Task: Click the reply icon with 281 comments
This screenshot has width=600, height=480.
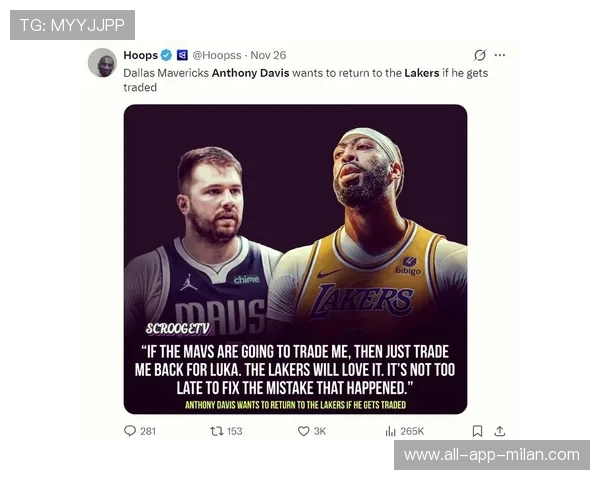Action: tap(130, 431)
